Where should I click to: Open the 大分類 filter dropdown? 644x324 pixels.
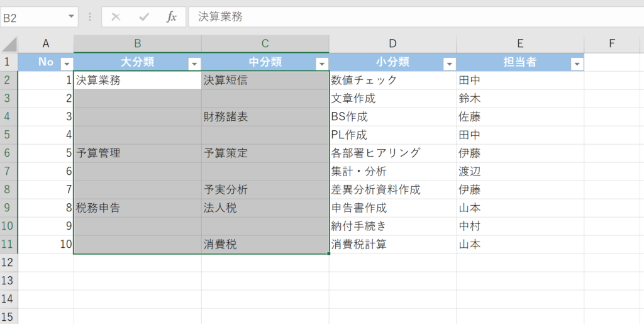(x=194, y=64)
